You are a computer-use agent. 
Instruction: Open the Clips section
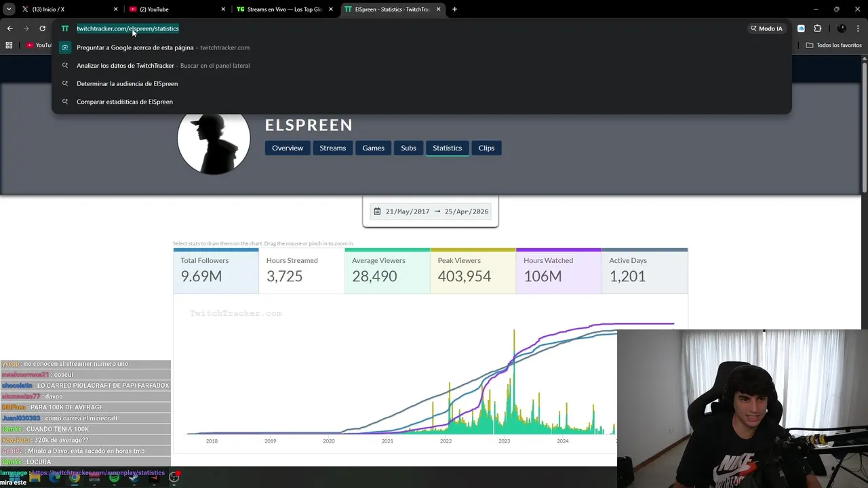tap(486, 148)
